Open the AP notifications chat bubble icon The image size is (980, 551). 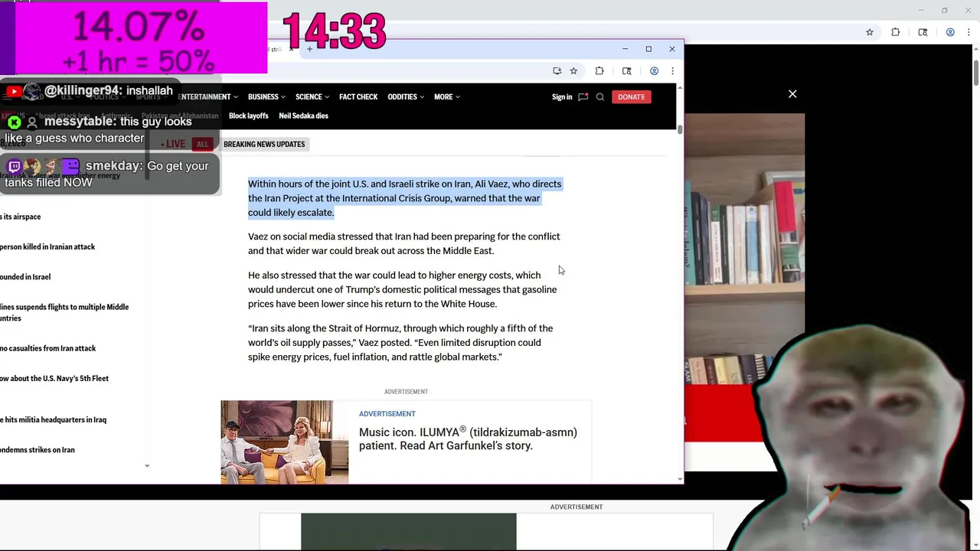pyautogui.click(x=583, y=97)
